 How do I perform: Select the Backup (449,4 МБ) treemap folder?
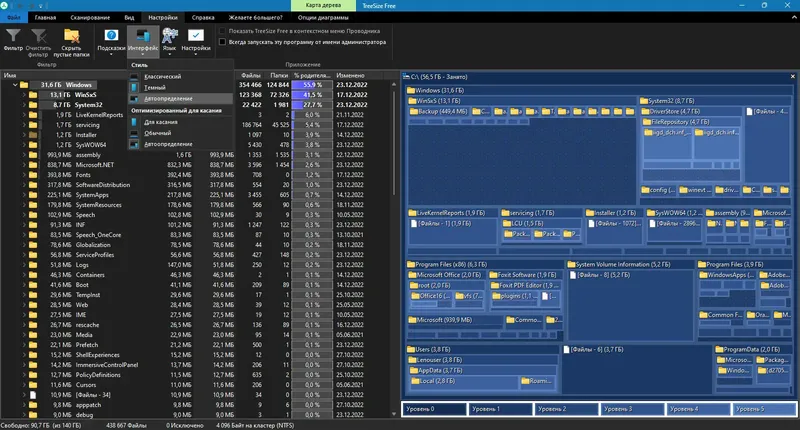(439, 111)
